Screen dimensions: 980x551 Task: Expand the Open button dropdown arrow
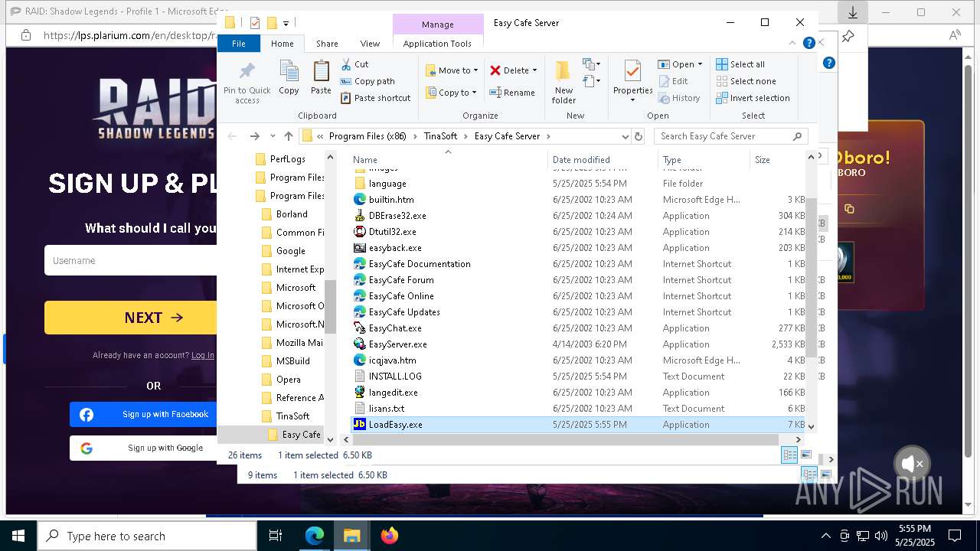click(x=699, y=64)
